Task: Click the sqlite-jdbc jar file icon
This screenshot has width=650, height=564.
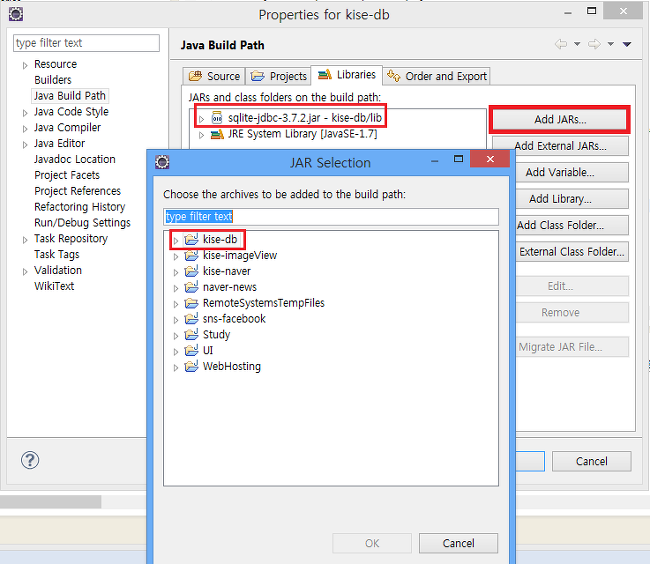Action: 217,118
